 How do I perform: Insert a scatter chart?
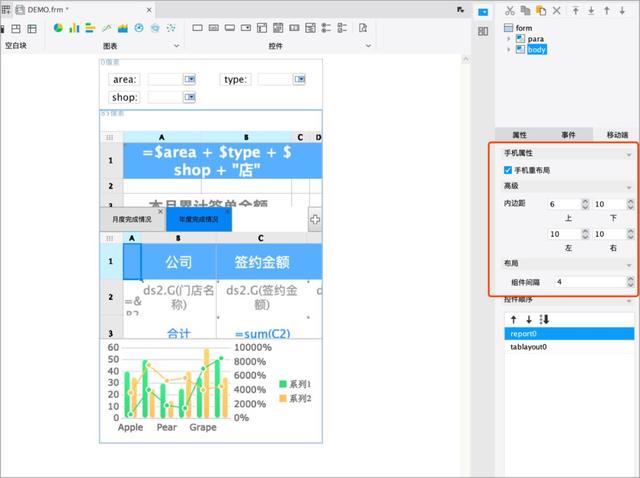[x=171, y=28]
